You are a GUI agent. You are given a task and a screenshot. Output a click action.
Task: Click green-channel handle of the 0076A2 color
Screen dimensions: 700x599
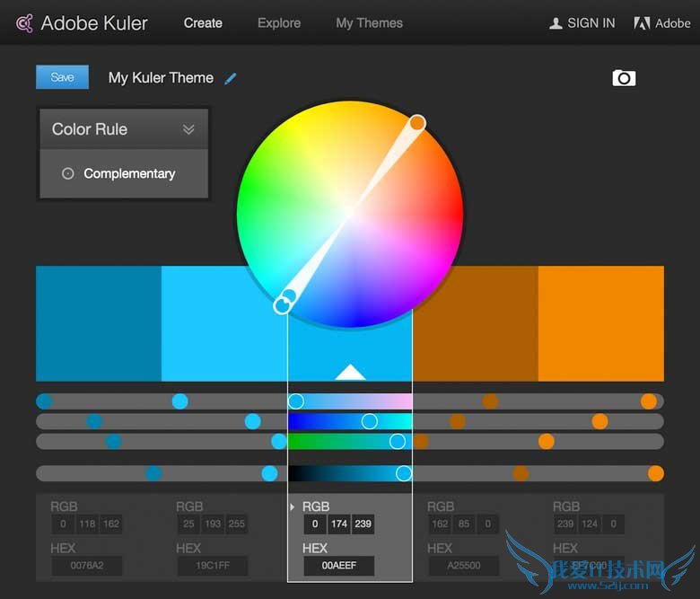click(94, 421)
